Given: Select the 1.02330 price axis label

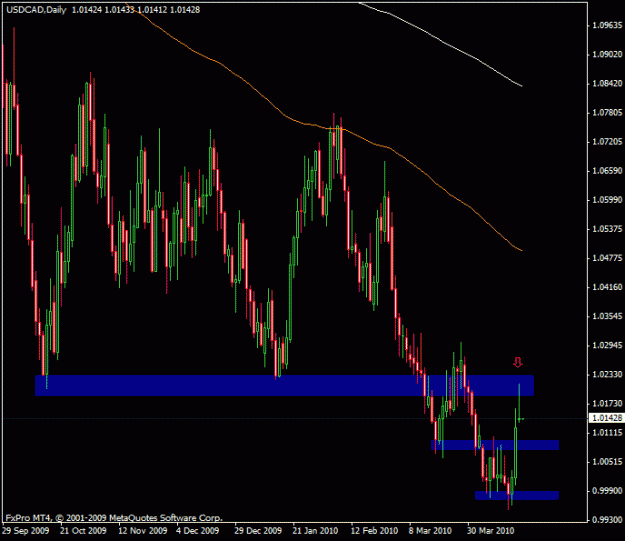Looking at the screenshot, I should [x=607, y=375].
